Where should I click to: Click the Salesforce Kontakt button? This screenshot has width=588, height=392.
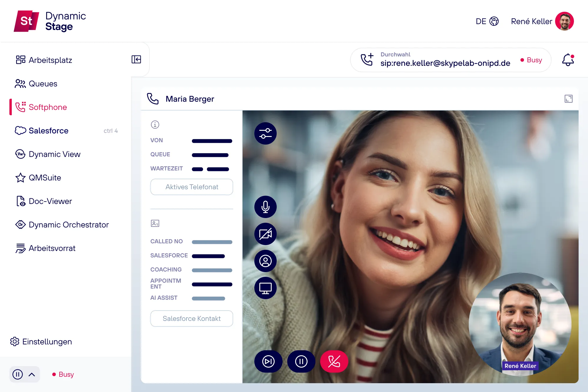coord(192,319)
